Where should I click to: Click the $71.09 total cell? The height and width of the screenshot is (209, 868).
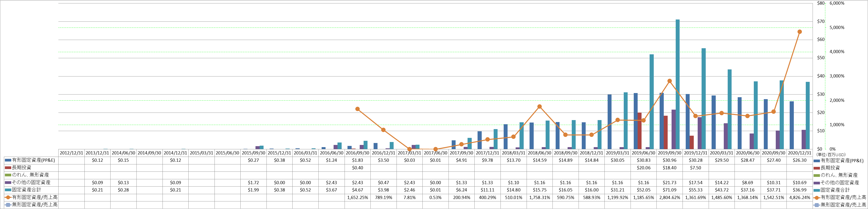click(x=670, y=190)
